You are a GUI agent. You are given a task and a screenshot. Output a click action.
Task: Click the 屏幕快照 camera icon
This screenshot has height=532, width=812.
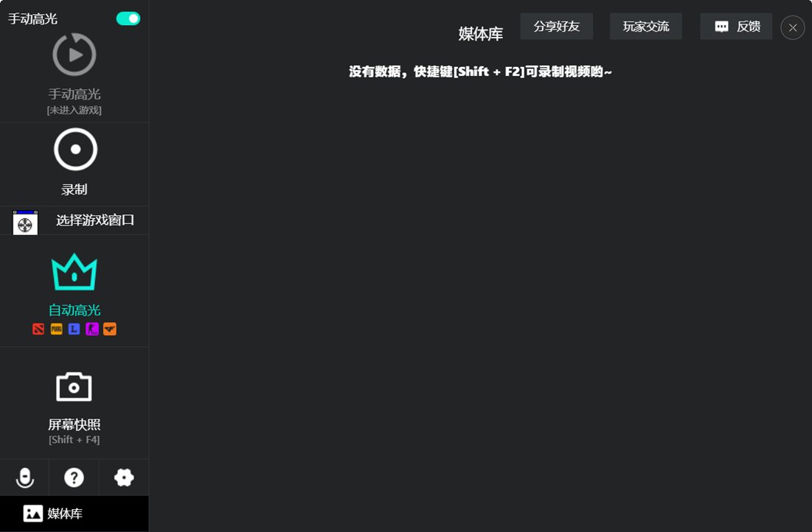(74, 385)
